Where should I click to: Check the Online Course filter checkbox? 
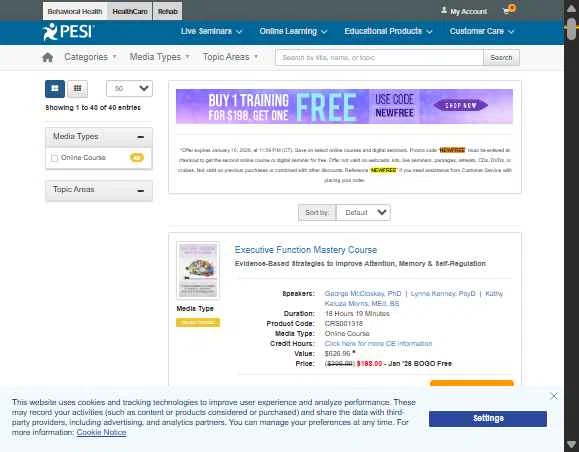(x=54, y=158)
